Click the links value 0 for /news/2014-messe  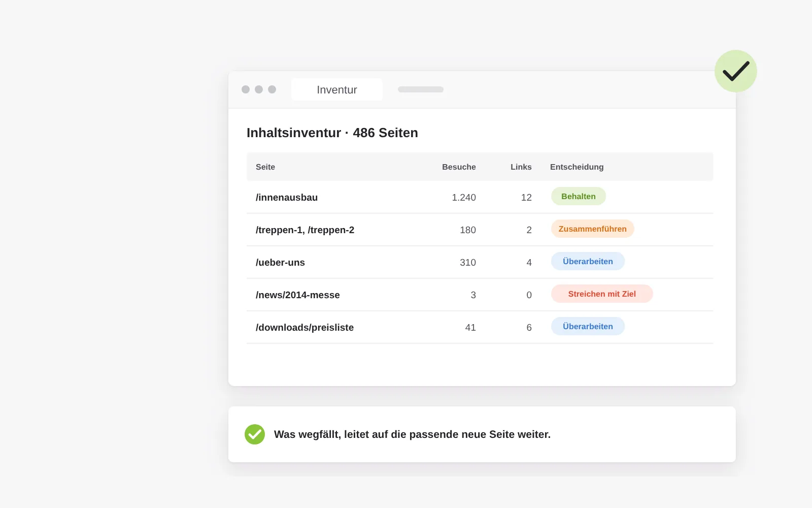[529, 295]
